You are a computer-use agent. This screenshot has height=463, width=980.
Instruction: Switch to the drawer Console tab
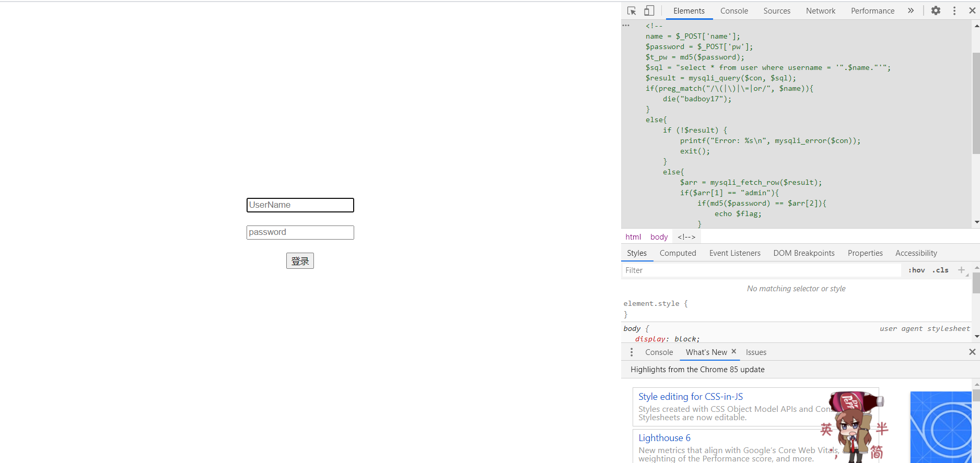(659, 352)
